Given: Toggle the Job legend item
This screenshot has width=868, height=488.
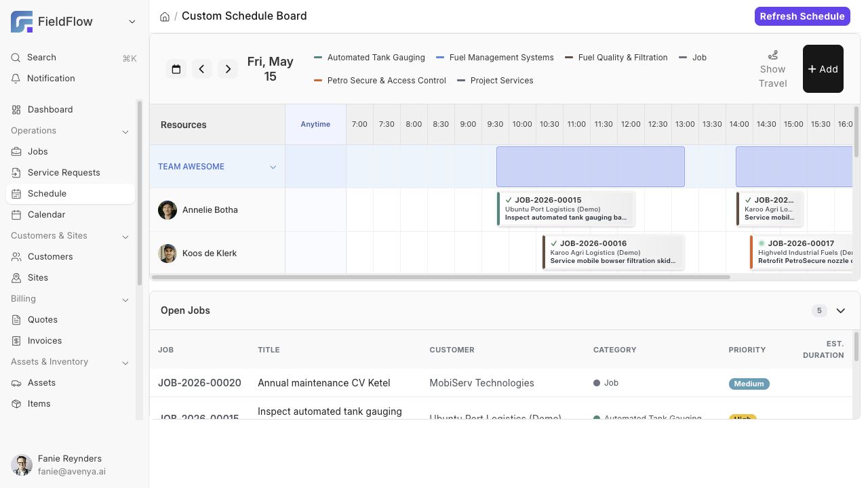Looking at the screenshot, I should point(693,58).
